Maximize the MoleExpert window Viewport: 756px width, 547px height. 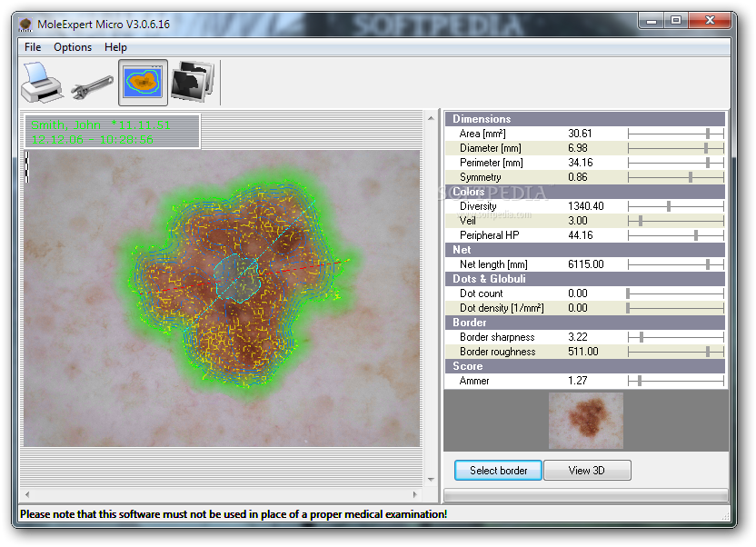(x=676, y=21)
